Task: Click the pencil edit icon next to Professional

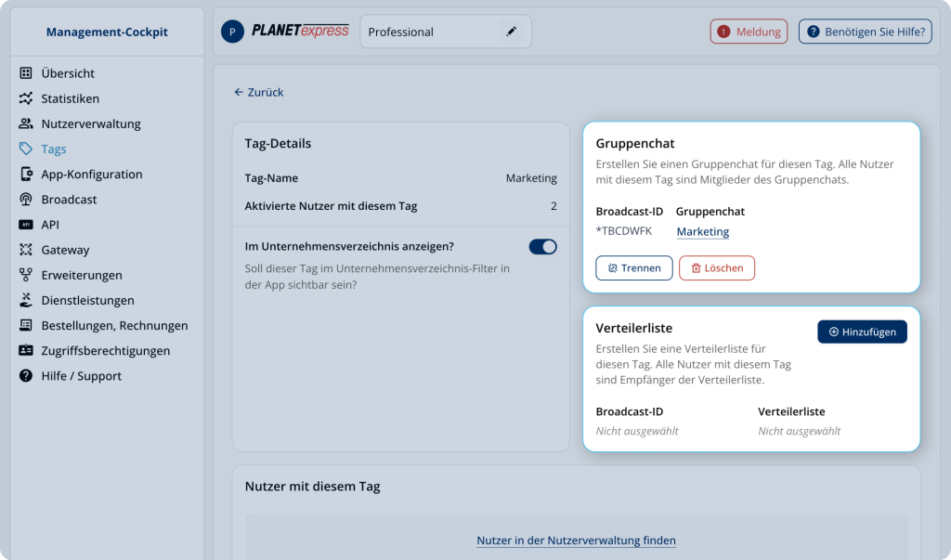Action: click(512, 32)
